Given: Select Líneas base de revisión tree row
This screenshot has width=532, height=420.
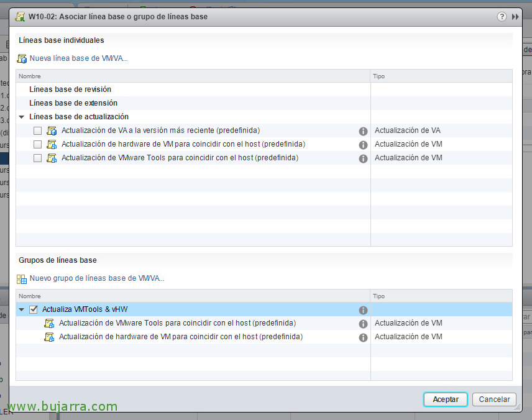Looking at the screenshot, I should coord(70,89).
